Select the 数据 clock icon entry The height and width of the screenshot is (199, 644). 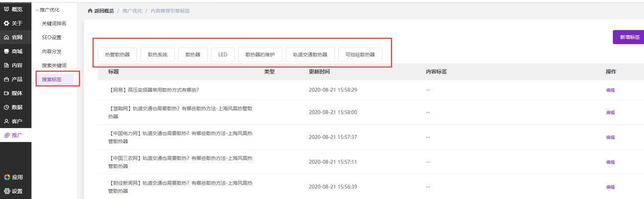pos(6,107)
